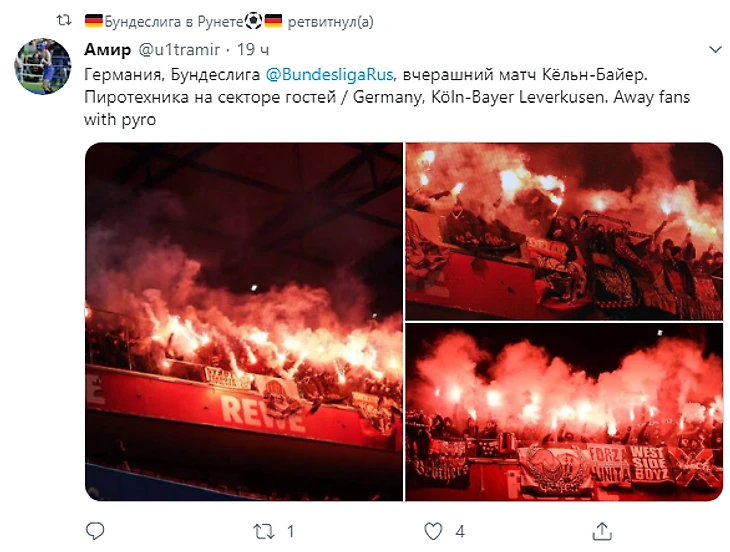Open the share tweet icon

[602, 531]
